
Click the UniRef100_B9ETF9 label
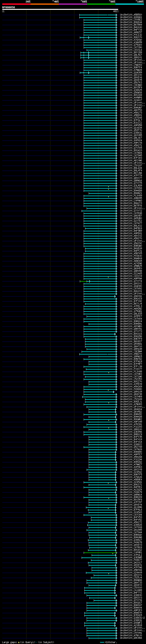pos(131,339)
